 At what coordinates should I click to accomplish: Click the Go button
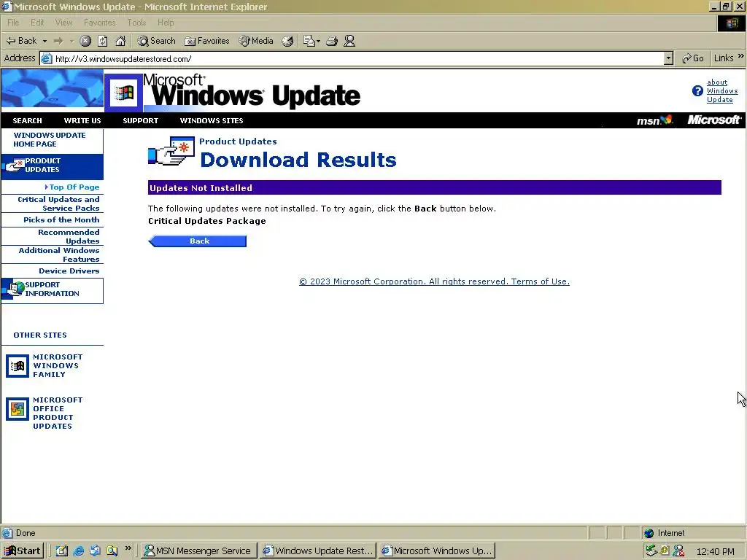coord(693,58)
